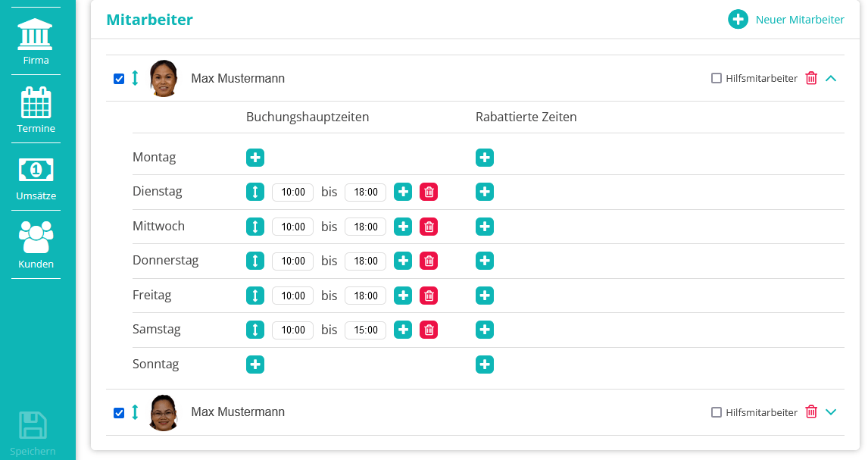Click the Samstag end time 15:00 field
Viewport: 868px width, 460px height.
[x=365, y=330]
